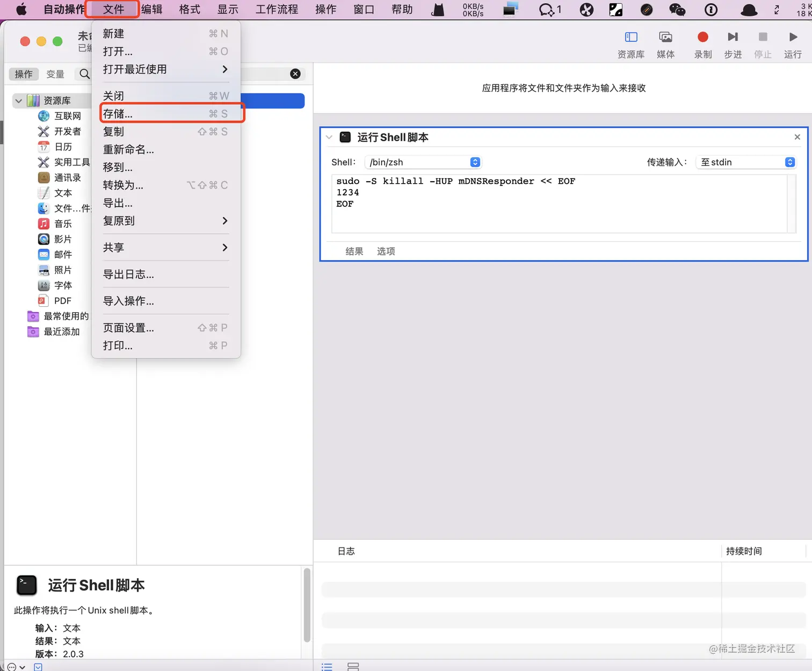Choose 打印… from the File menu
812x671 pixels.
coord(166,346)
